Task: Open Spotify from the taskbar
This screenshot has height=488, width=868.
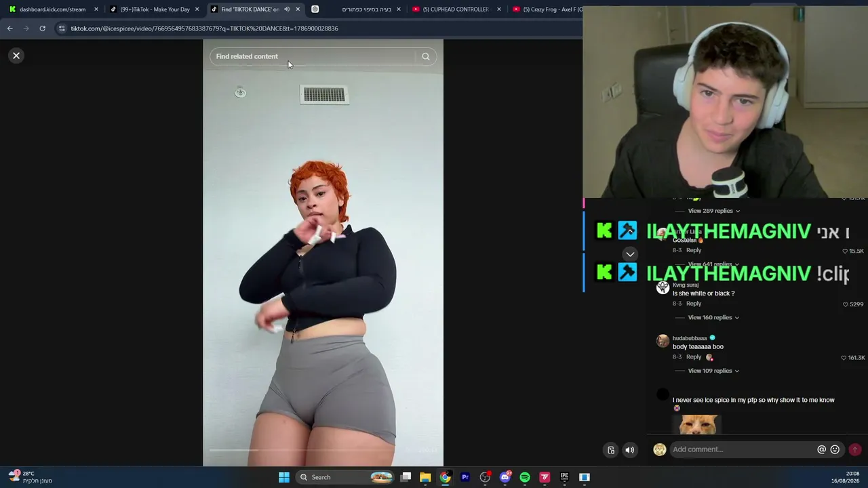Action: (525, 477)
